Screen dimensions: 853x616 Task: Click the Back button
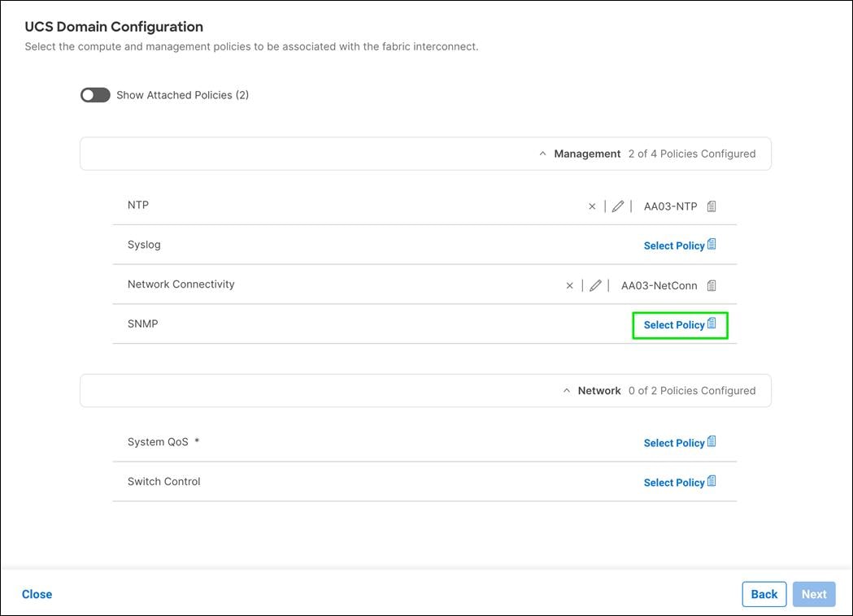(764, 593)
